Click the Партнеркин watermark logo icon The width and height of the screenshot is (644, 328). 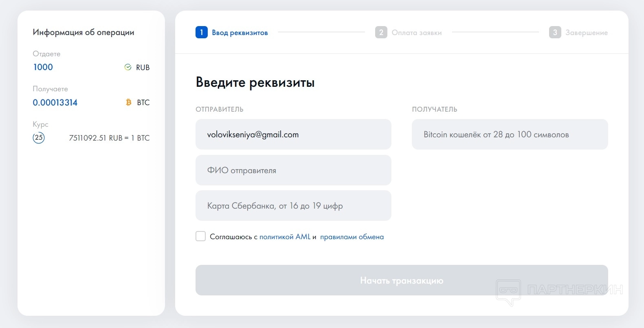[508, 291]
